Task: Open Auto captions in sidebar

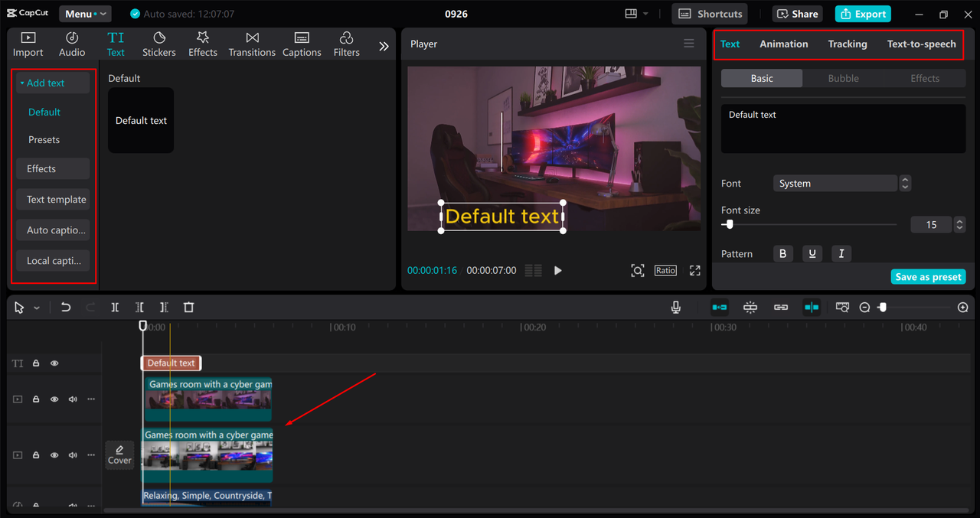Action: tap(53, 230)
